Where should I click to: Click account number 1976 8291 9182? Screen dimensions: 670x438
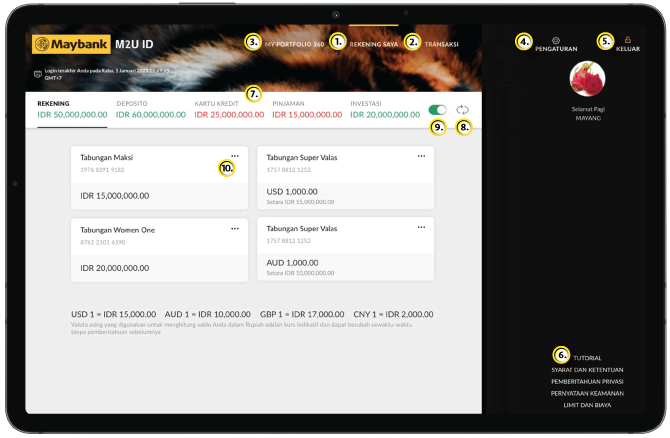coord(102,170)
